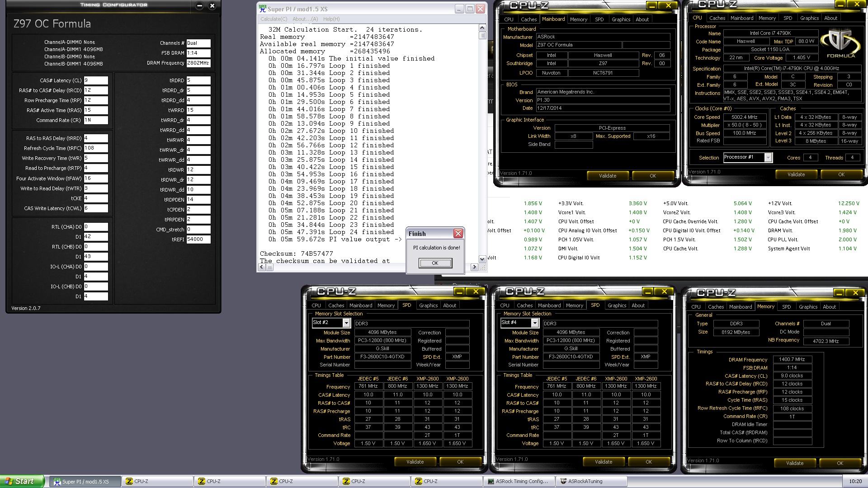Viewport: 868px width, 488px height.
Task: Open the Calculate(C) menu in Super PI
Action: point(274,19)
